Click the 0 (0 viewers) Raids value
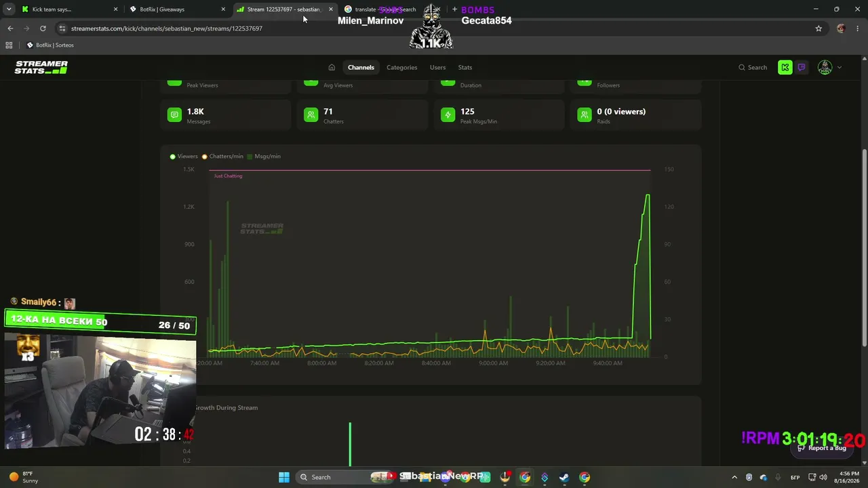The height and width of the screenshot is (488, 868). (621, 111)
